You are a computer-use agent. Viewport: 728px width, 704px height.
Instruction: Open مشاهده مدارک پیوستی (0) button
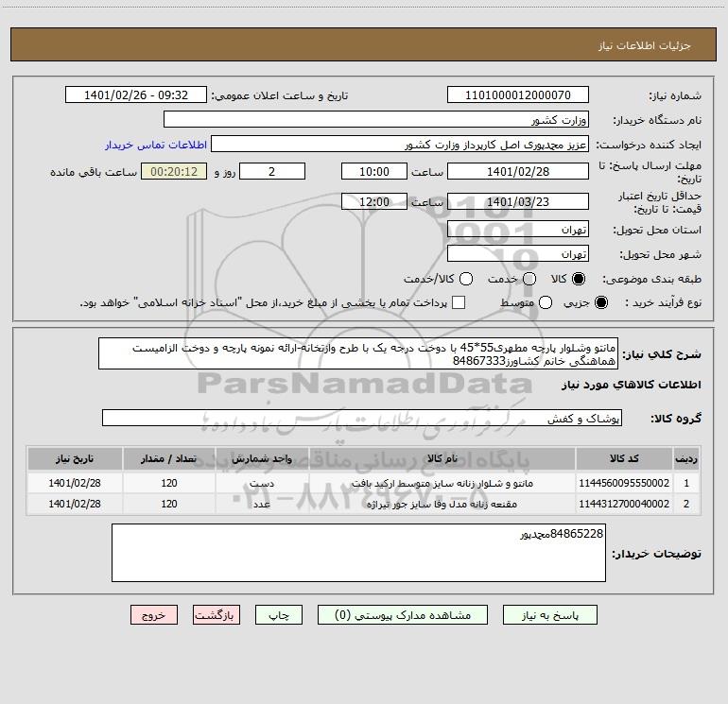pos(403,615)
